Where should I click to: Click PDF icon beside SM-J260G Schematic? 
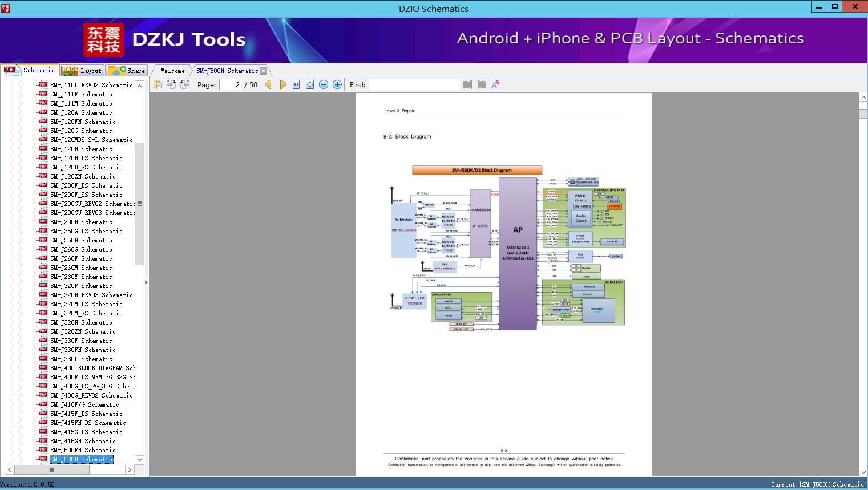tap(43, 249)
